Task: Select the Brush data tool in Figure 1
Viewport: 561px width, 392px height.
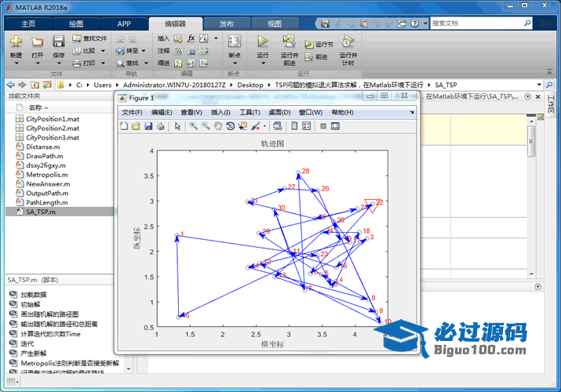Action: click(x=256, y=126)
